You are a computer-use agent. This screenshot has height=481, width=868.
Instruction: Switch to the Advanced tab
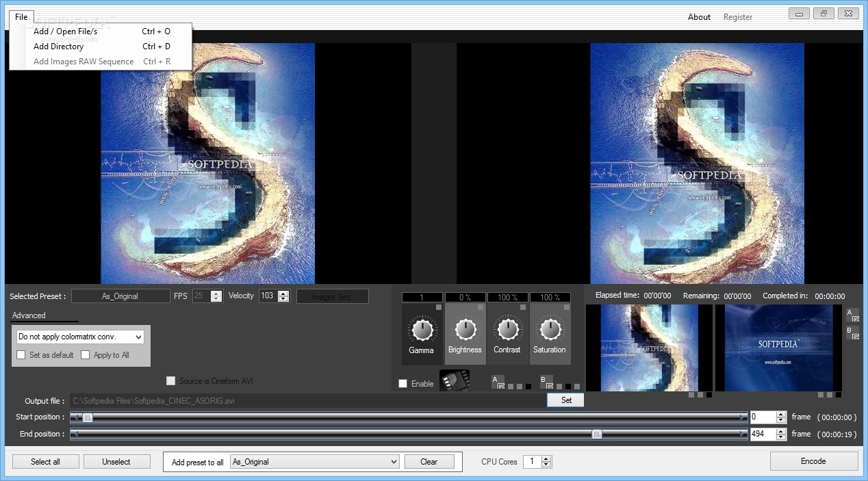click(x=29, y=315)
